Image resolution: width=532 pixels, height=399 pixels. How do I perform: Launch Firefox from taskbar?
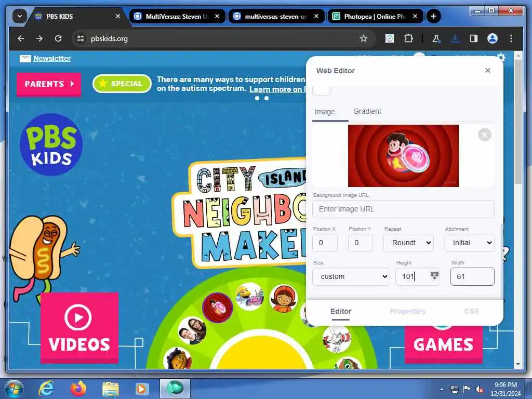[78, 389]
